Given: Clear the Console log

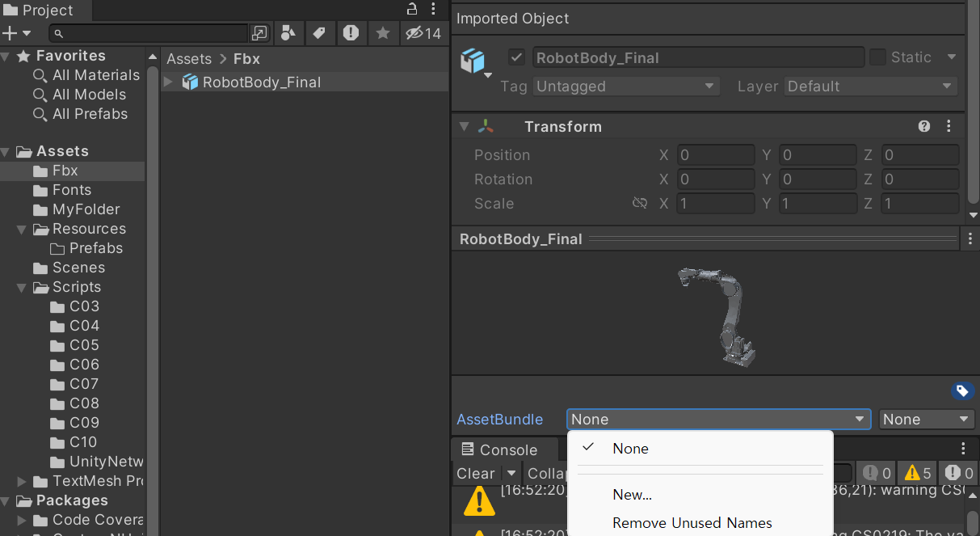Looking at the screenshot, I should point(476,474).
